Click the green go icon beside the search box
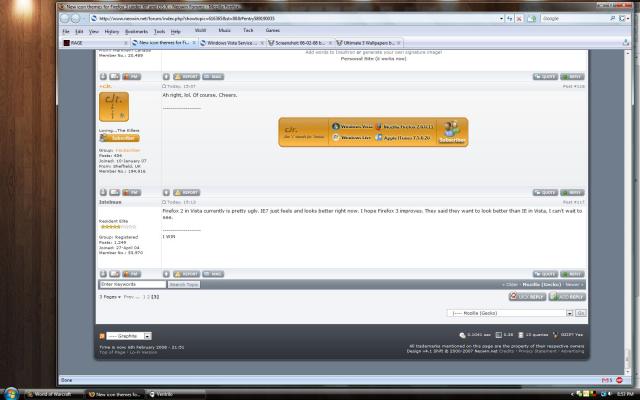Screen dimensions: 640x400 click(531, 18)
